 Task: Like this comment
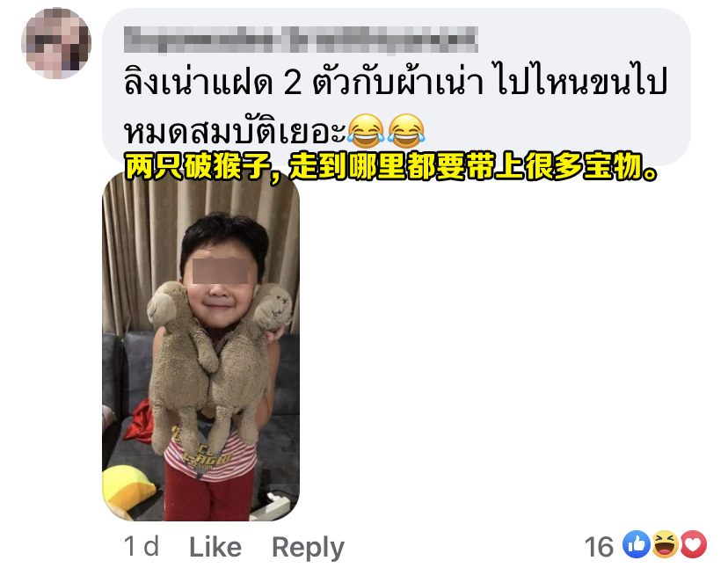[x=215, y=547]
